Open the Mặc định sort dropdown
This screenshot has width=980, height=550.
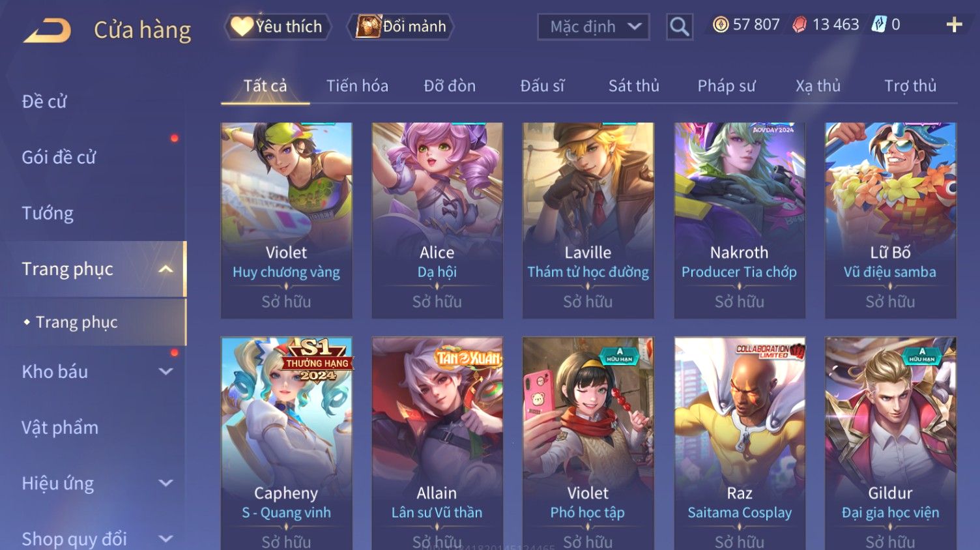tap(593, 27)
